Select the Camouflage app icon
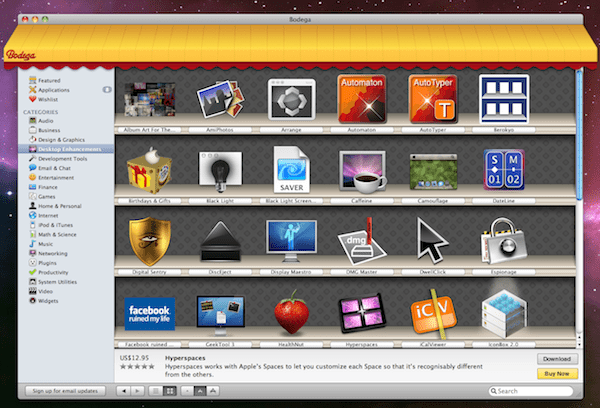This screenshot has height=408, width=600. point(433,172)
